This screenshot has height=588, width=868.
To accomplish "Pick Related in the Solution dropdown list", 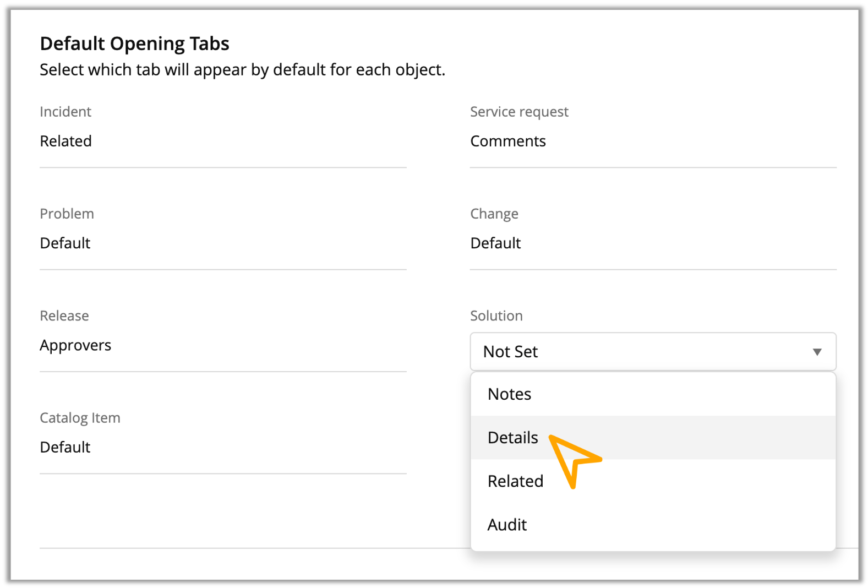I will click(x=653, y=481).
